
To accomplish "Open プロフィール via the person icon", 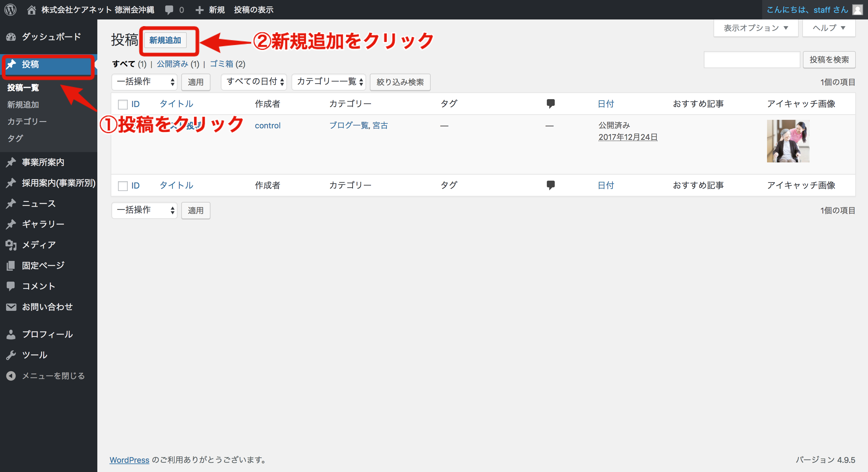I will pos(11,334).
